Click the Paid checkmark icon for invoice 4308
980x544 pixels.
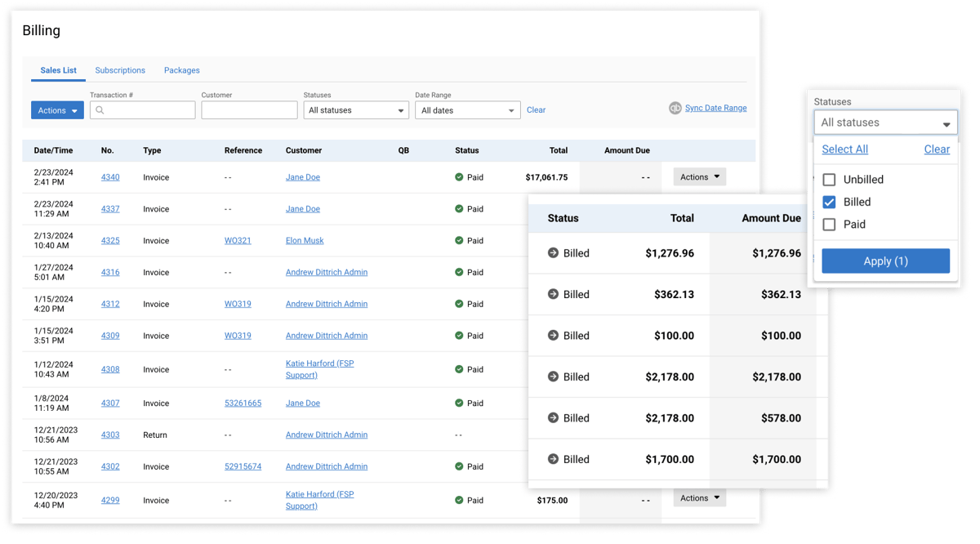(x=459, y=369)
